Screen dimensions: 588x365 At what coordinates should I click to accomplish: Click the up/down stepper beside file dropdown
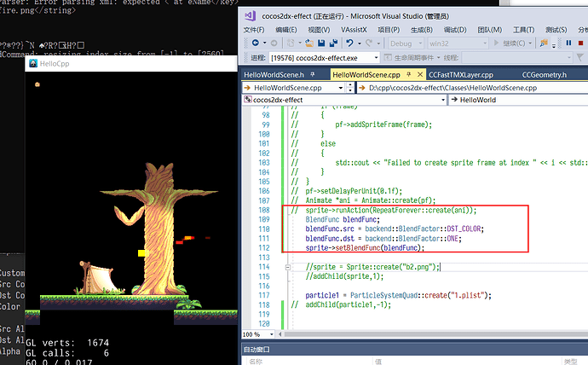[350, 87]
